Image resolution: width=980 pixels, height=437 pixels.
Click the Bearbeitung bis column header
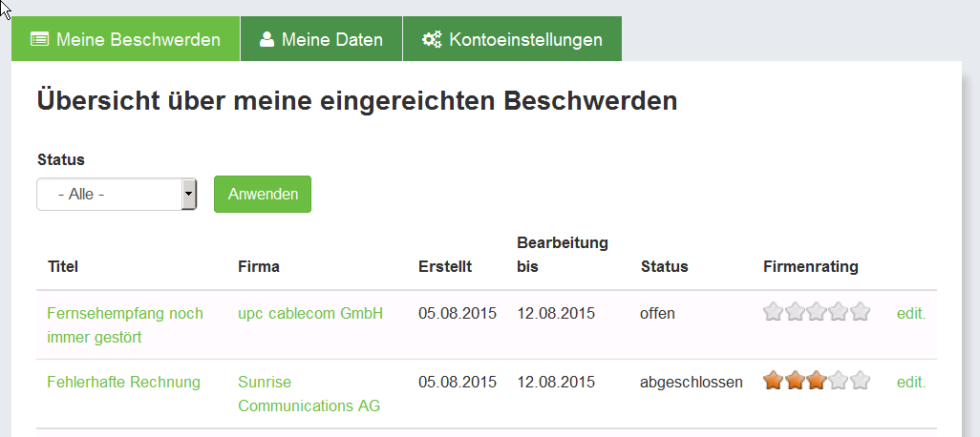pos(562,254)
